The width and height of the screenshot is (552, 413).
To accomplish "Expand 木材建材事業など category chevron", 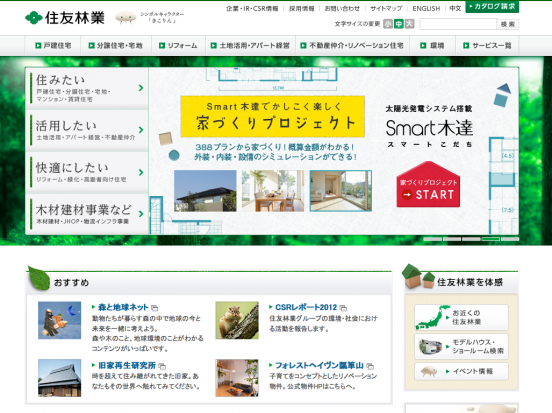I will 141,214.
